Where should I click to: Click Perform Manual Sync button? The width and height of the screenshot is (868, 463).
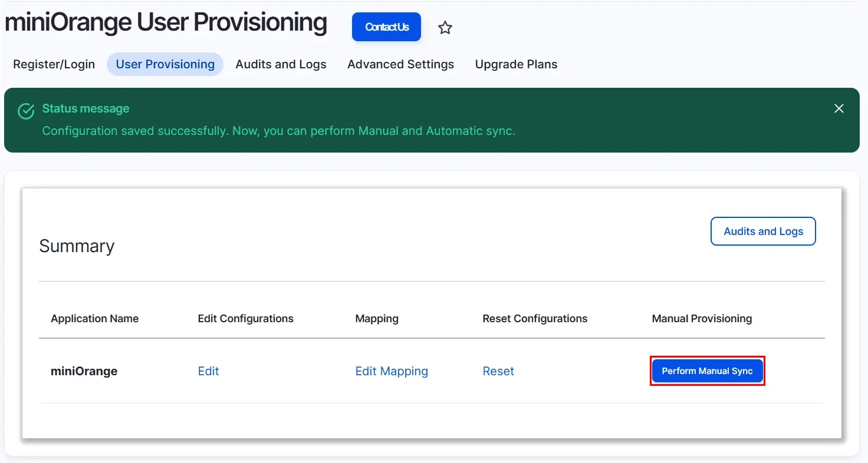click(x=708, y=371)
